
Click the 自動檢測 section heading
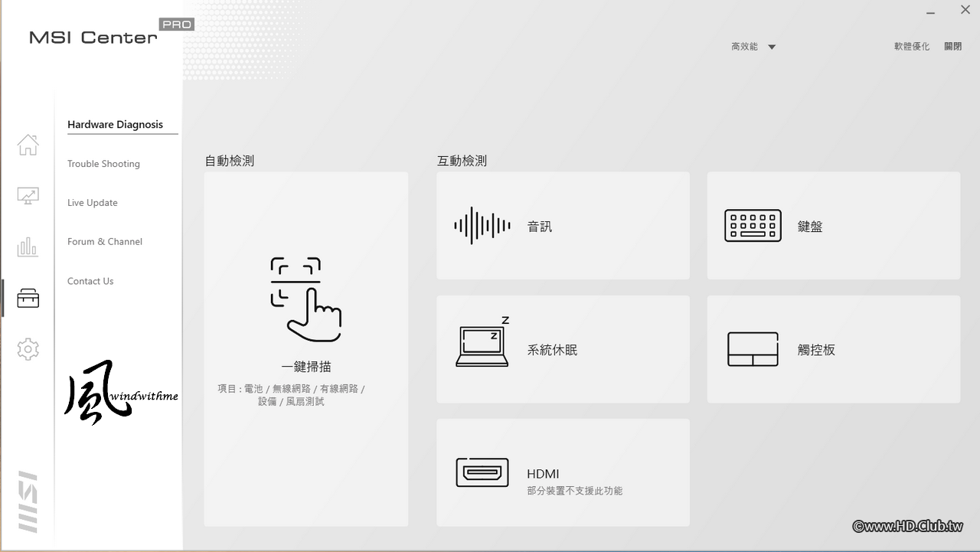tap(230, 161)
